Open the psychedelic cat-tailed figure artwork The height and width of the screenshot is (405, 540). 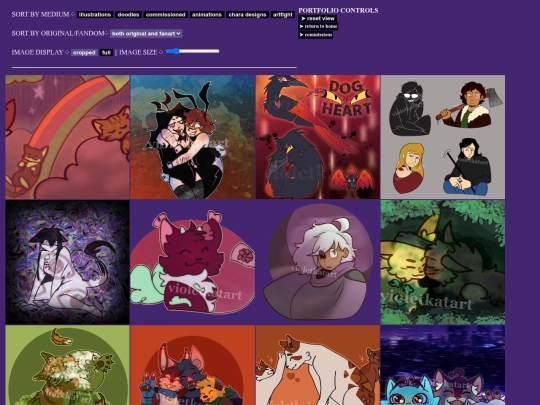click(x=68, y=262)
